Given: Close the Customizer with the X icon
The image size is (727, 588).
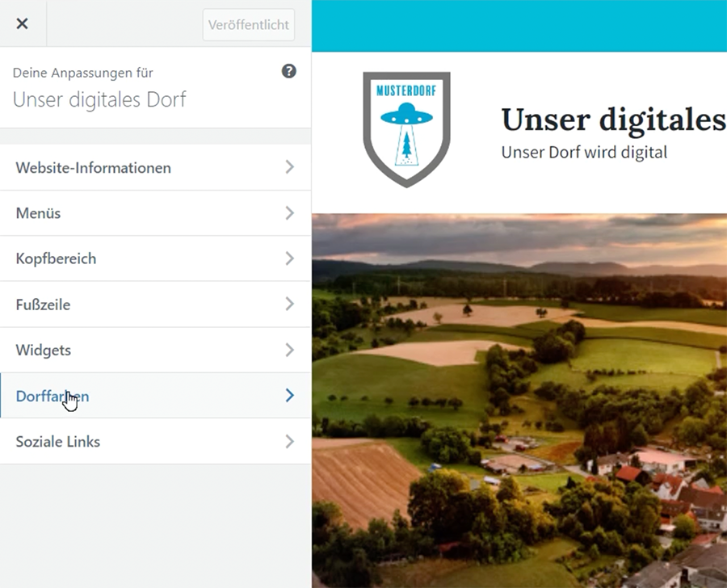Looking at the screenshot, I should pyautogui.click(x=23, y=23).
